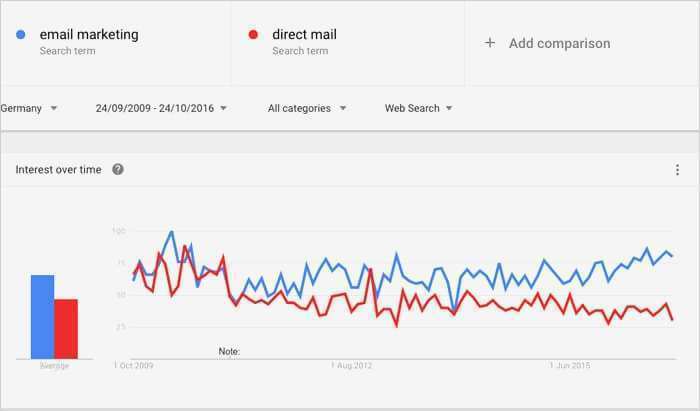Open the help icon beside Interest over time
This screenshot has height=411, width=700.
pos(118,169)
